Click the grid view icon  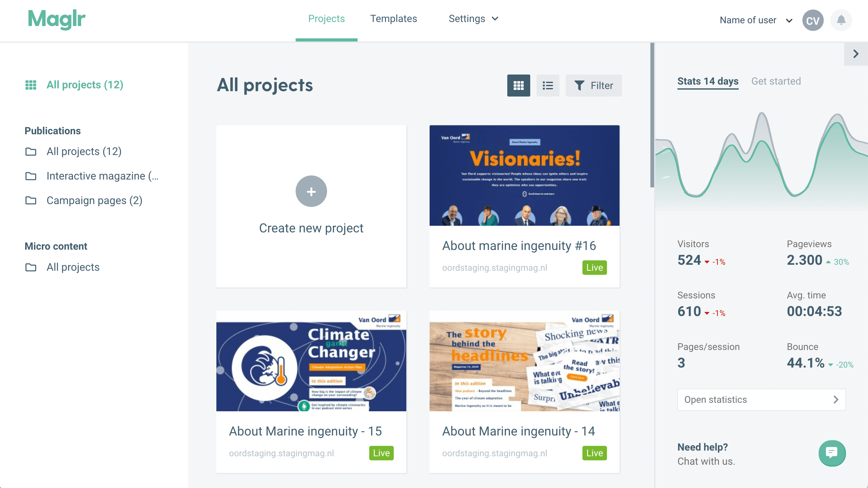(x=519, y=85)
